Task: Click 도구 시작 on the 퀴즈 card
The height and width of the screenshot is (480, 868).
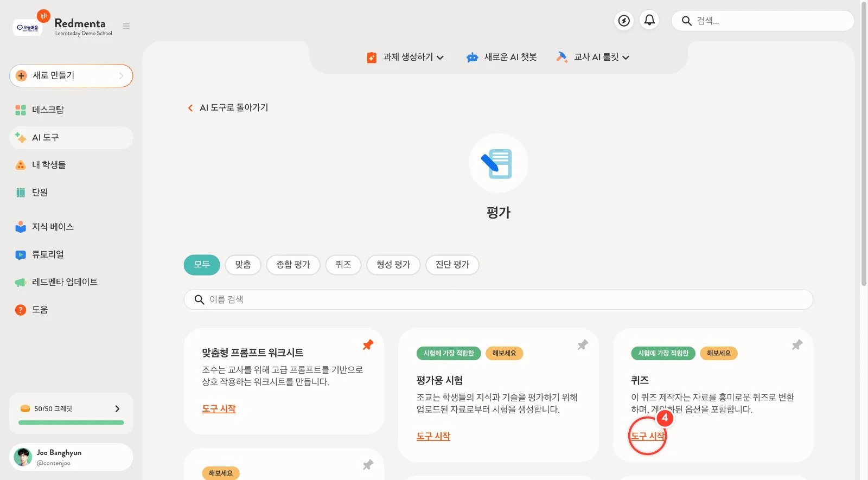Action: (x=648, y=437)
